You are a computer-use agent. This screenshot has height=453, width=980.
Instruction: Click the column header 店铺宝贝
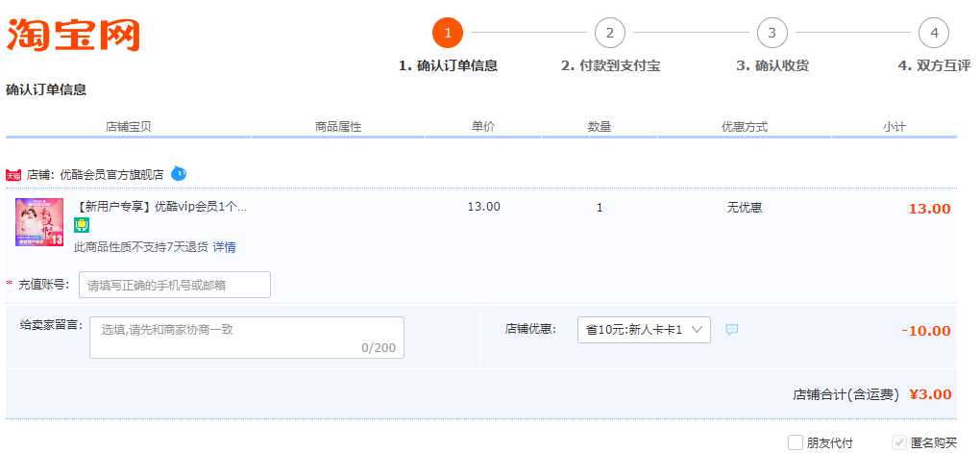coord(128,127)
